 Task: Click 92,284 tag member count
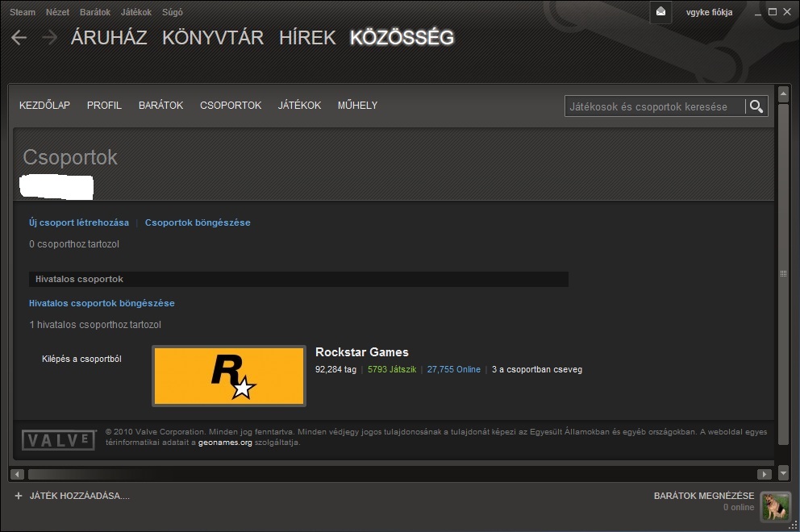335,369
